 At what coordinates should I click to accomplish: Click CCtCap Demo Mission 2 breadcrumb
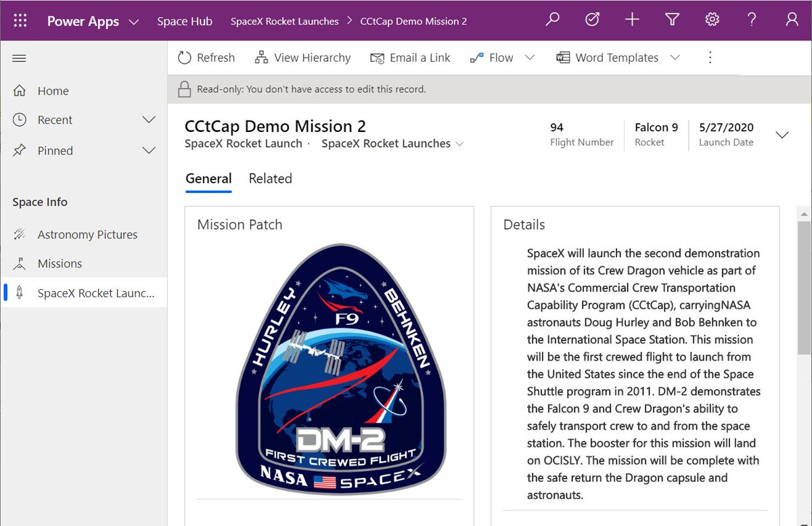(413, 21)
